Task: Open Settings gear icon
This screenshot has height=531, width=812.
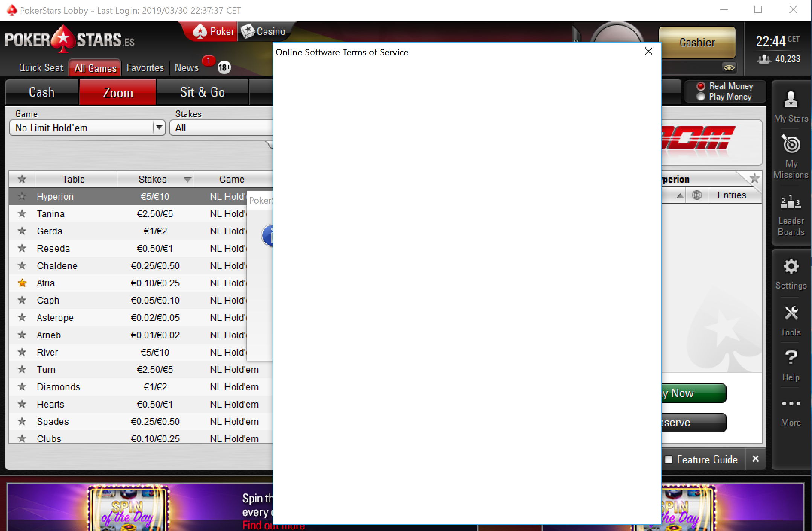Action: coord(791,266)
